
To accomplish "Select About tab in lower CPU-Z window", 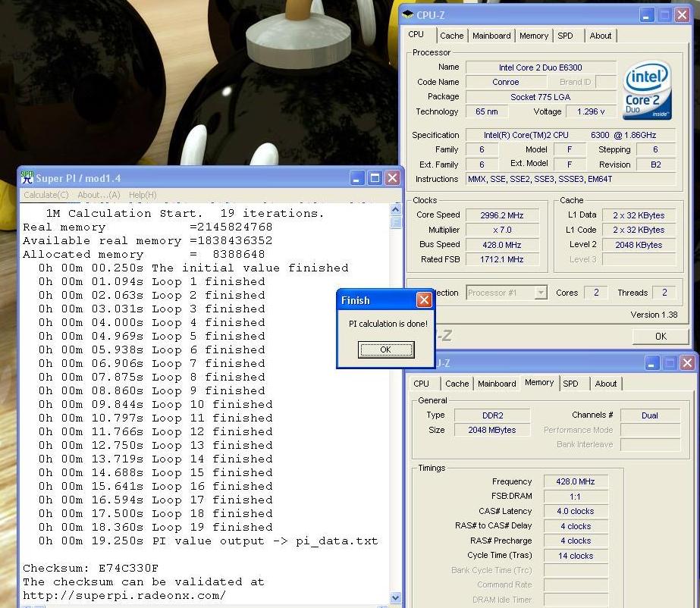I will pyautogui.click(x=606, y=384).
